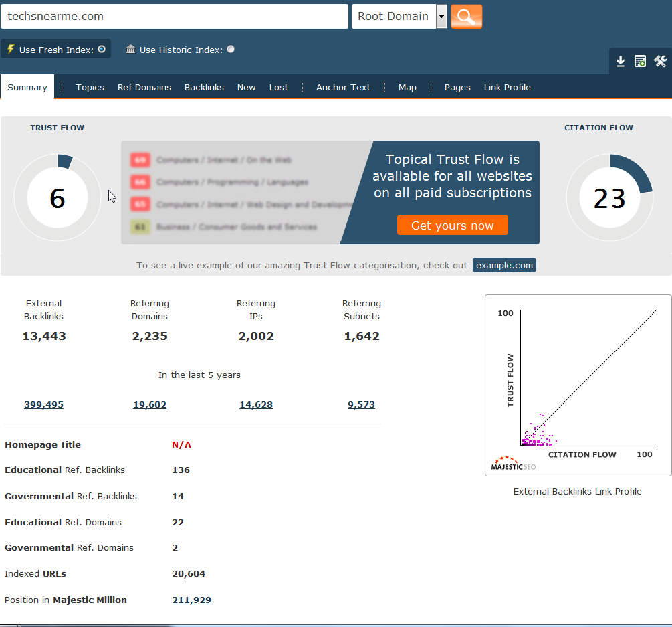Open the Topics tab
Screen dimensions: 672x627
[x=90, y=87]
